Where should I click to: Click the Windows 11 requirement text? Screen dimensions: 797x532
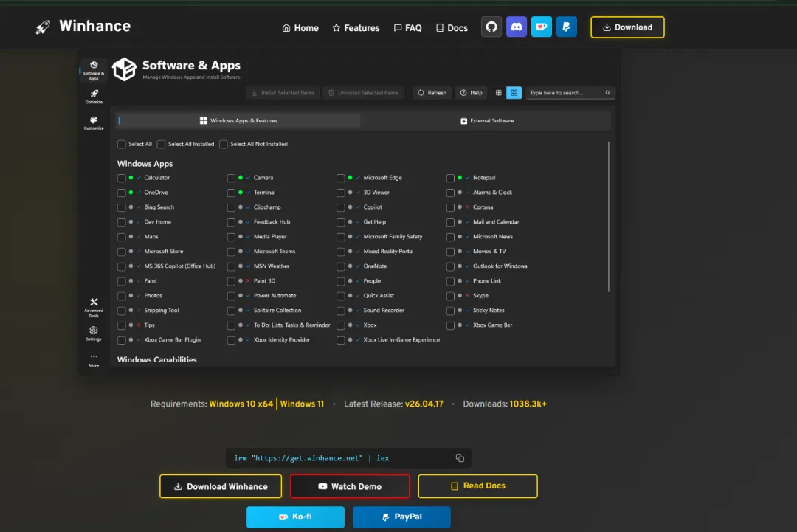[302, 404]
